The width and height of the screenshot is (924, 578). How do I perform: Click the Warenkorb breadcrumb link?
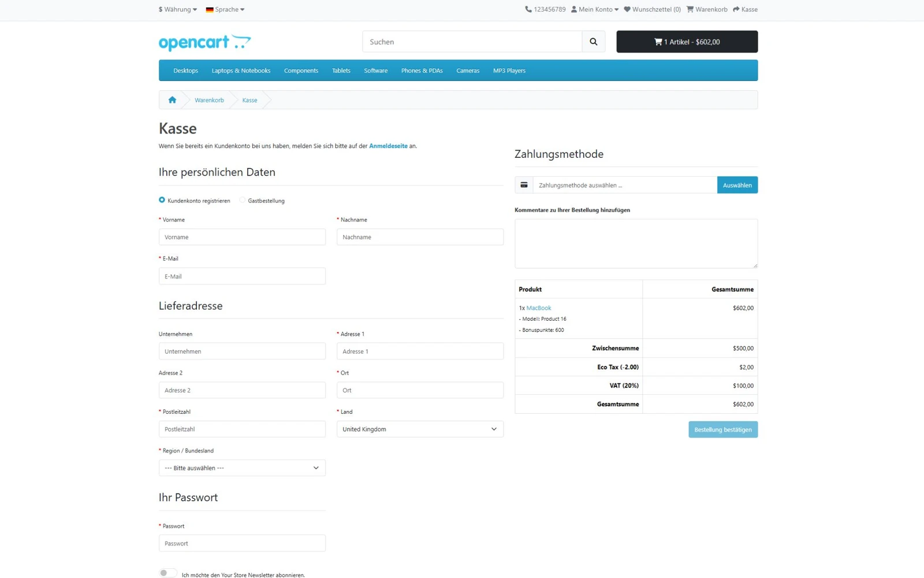click(209, 100)
